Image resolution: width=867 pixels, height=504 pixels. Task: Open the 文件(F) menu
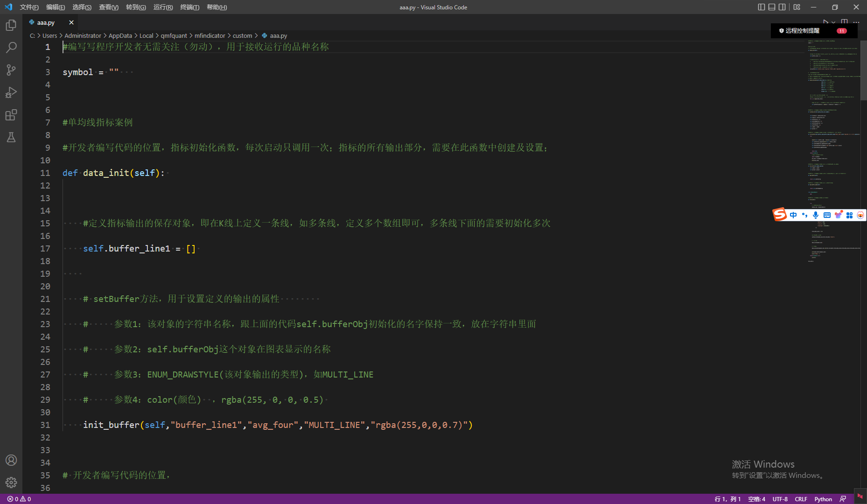point(29,7)
